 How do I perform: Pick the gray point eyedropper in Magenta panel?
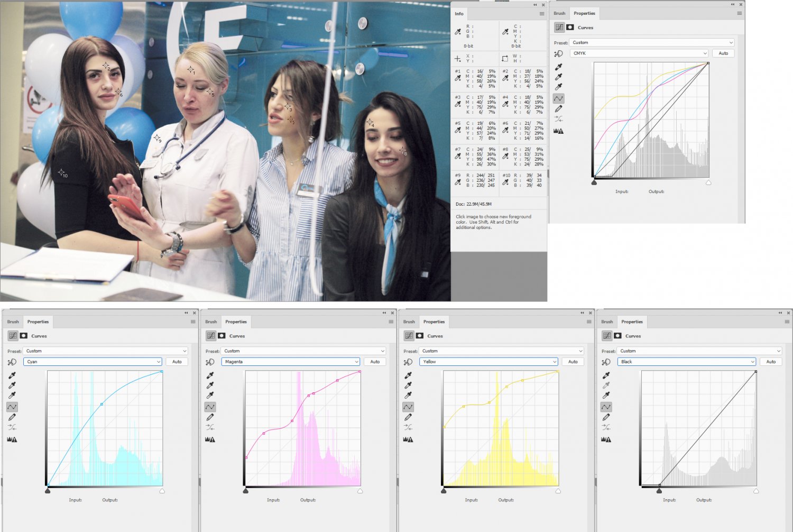[x=210, y=386]
